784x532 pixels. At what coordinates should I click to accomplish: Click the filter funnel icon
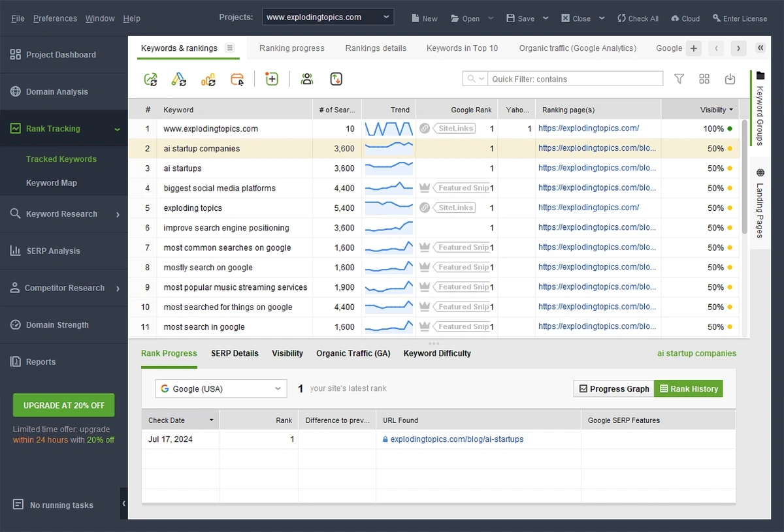679,79
